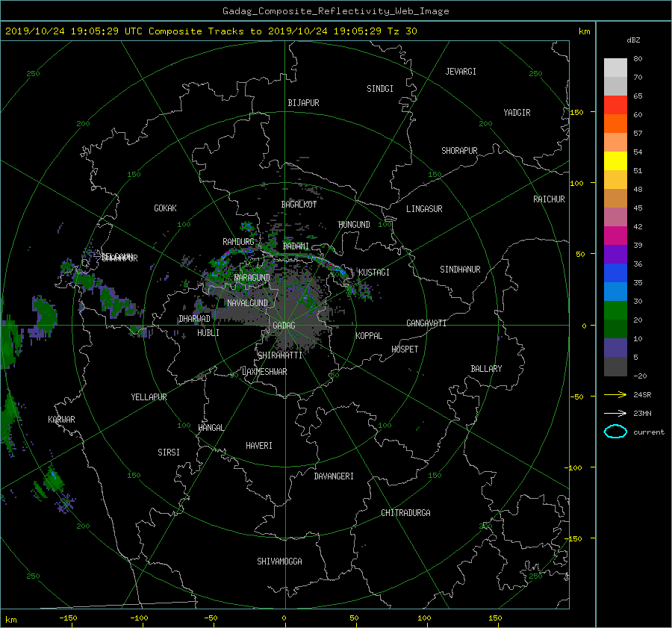Click the SHORAPUR city label
This screenshot has width=672, height=628.
tap(459, 151)
